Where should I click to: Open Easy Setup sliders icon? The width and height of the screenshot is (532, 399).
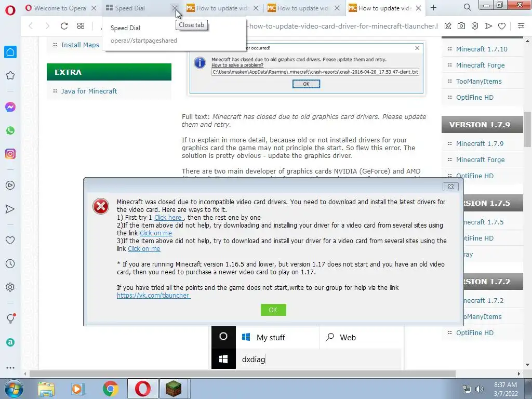[521, 26]
